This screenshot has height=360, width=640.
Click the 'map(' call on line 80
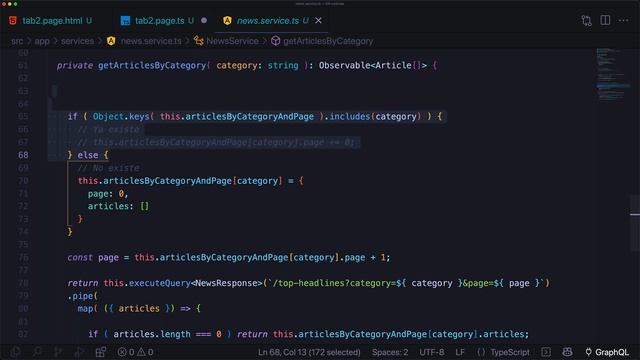[x=87, y=309]
